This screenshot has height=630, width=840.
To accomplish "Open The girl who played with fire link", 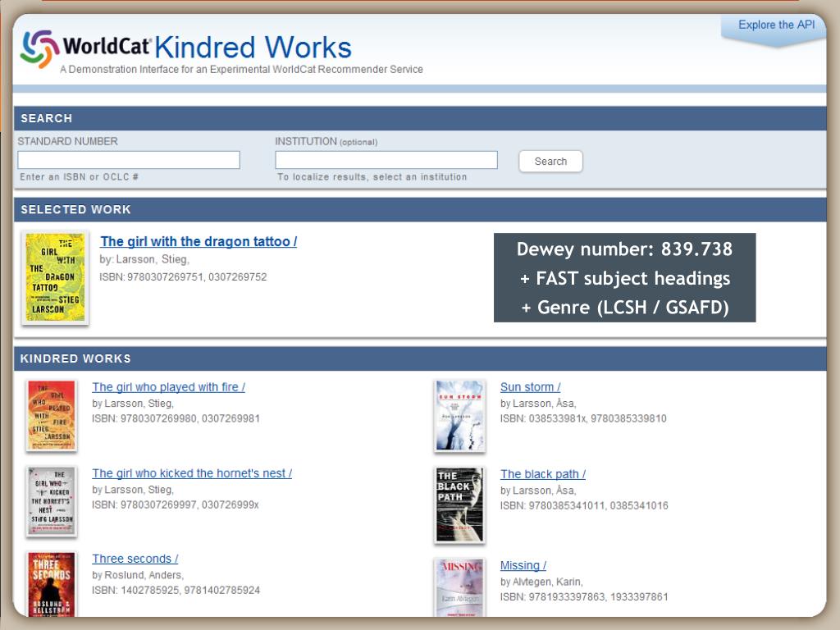I will pyautogui.click(x=168, y=387).
